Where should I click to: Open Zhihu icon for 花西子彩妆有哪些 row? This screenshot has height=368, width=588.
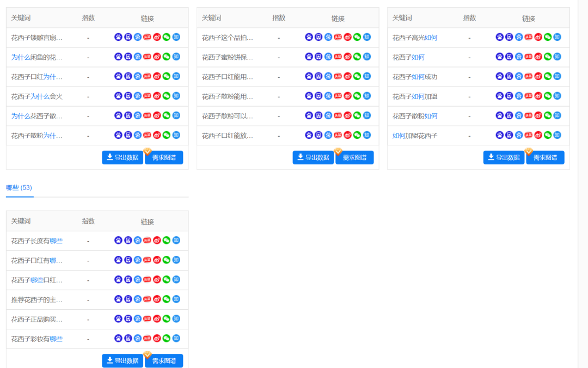pos(176,339)
